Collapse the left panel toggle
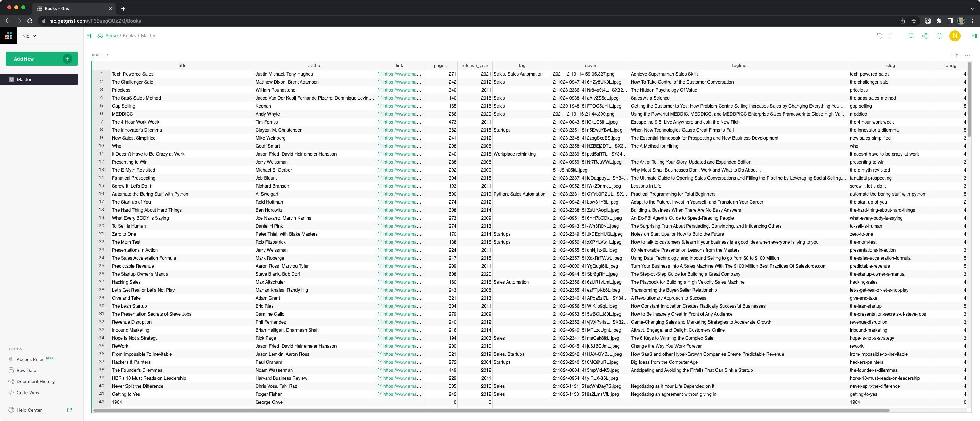Image resolution: width=980 pixels, height=421 pixels. tap(89, 36)
